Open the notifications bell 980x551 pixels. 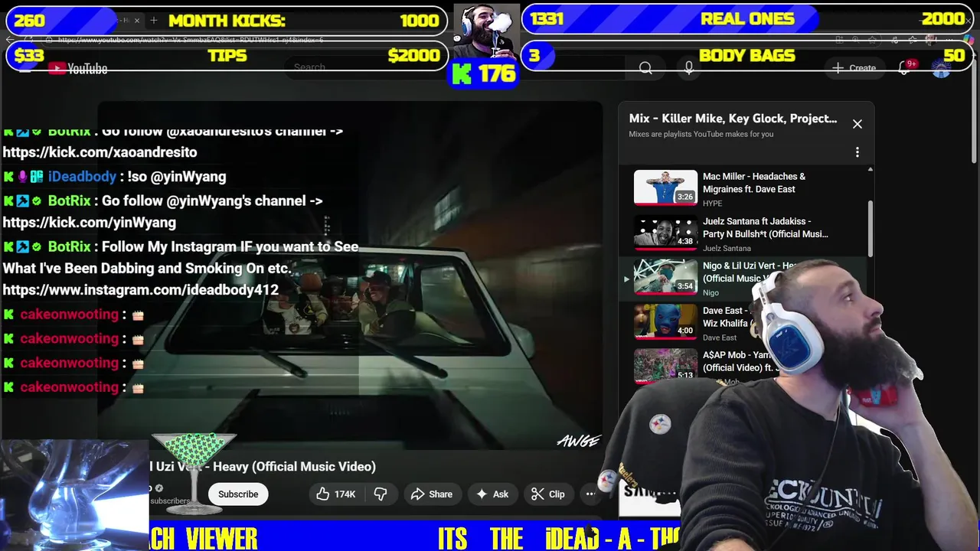point(906,68)
